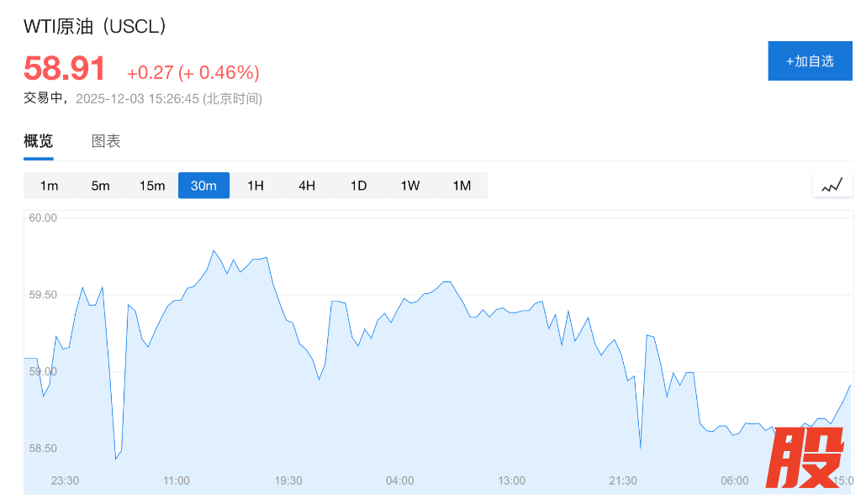Screen dimensions: 861x504
Task: Select the active 30m interval
Action: 203,186
